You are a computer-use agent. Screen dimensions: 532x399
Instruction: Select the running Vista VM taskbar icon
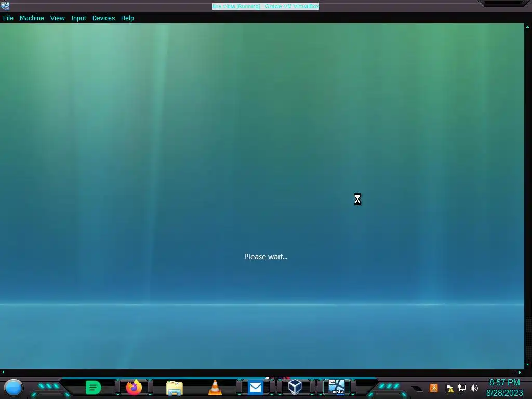[x=337, y=387]
